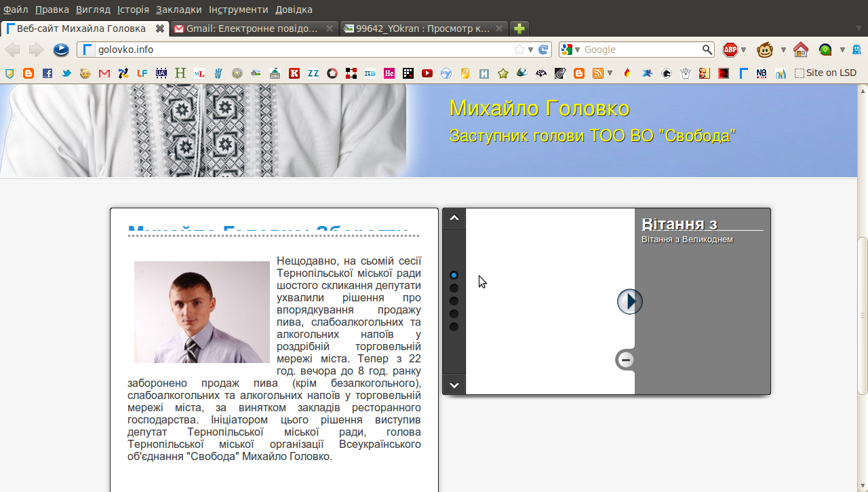Open the Історія menu
This screenshot has width=868, height=492.
(133, 10)
